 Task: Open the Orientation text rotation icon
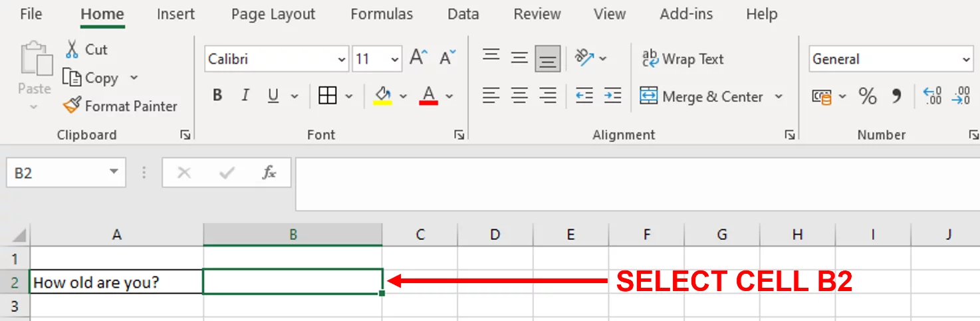pos(584,58)
